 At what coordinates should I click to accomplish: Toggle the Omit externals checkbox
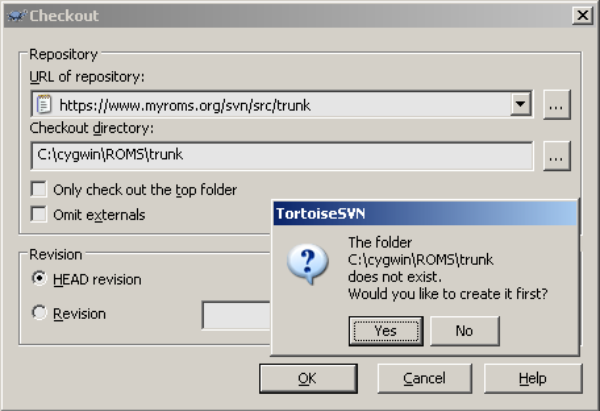coord(39,214)
